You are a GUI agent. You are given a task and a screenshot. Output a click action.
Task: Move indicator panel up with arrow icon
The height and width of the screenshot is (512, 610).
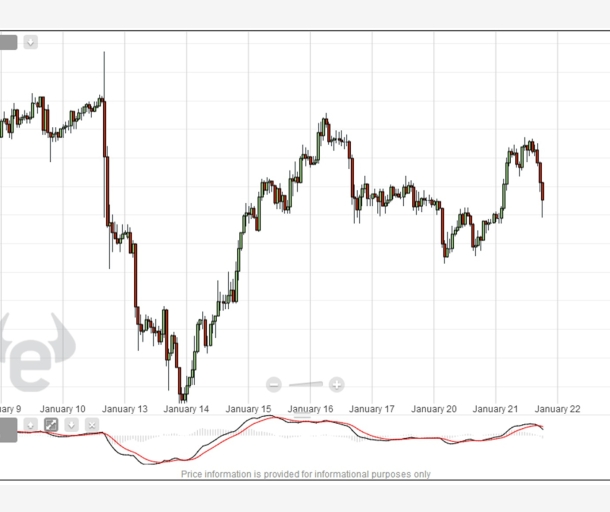click(x=31, y=424)
